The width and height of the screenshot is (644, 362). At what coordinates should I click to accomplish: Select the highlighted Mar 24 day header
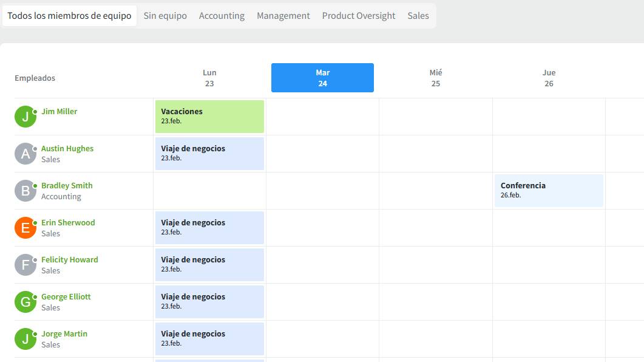(x=322, y=78)
